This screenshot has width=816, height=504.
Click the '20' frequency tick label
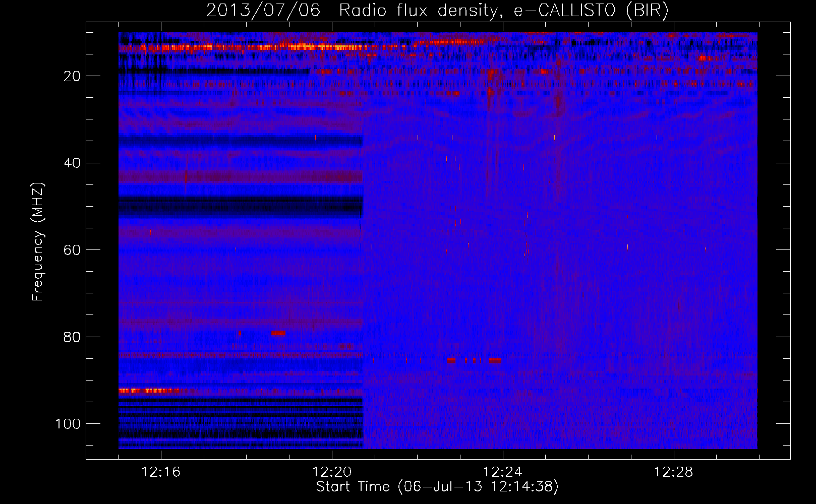click(x=72, y=76)
